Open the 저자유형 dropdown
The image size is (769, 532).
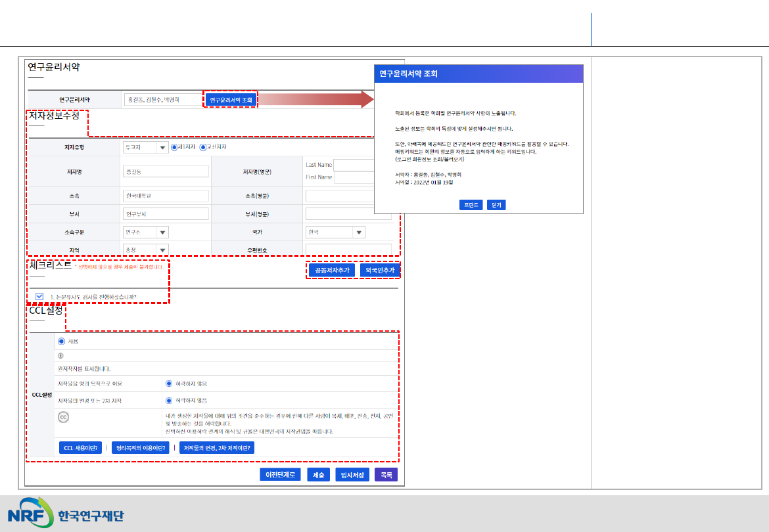[162, 148]
